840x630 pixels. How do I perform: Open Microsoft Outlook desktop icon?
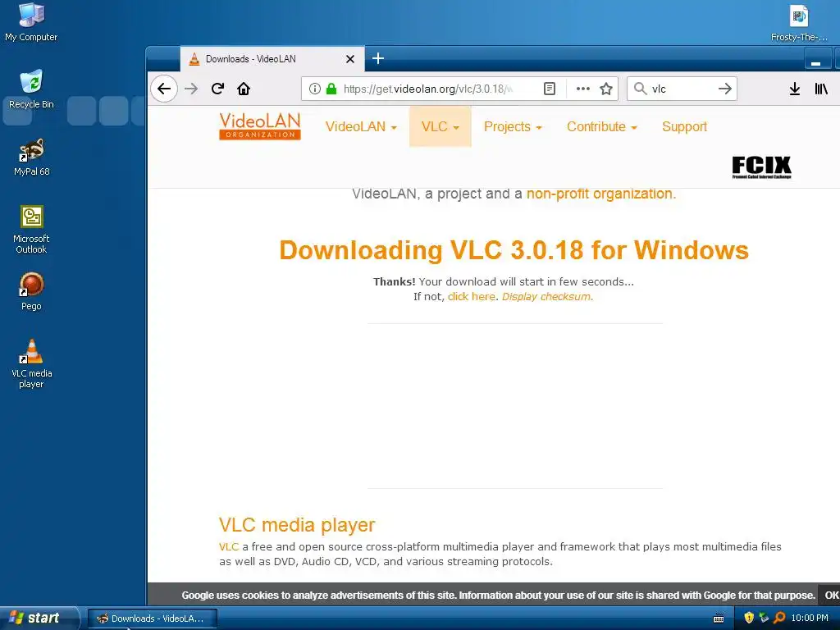click(x=31, y=230)
